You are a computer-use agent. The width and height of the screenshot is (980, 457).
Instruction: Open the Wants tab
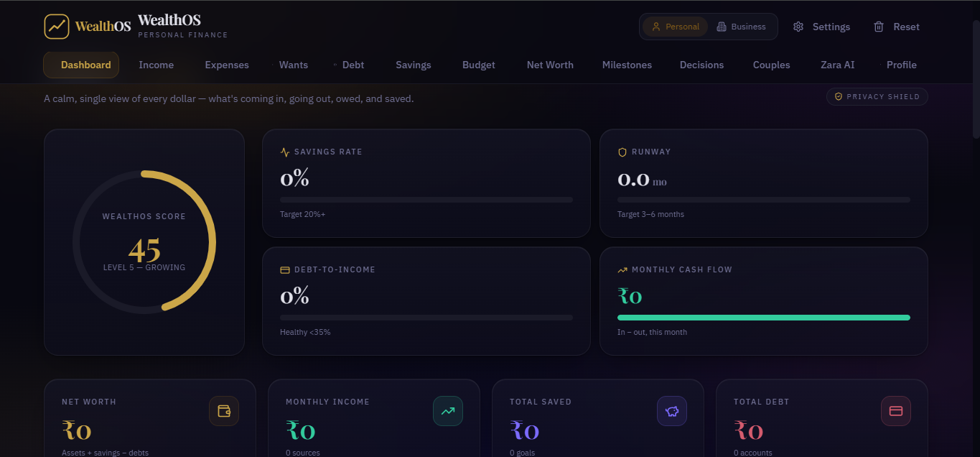[293, 65]
